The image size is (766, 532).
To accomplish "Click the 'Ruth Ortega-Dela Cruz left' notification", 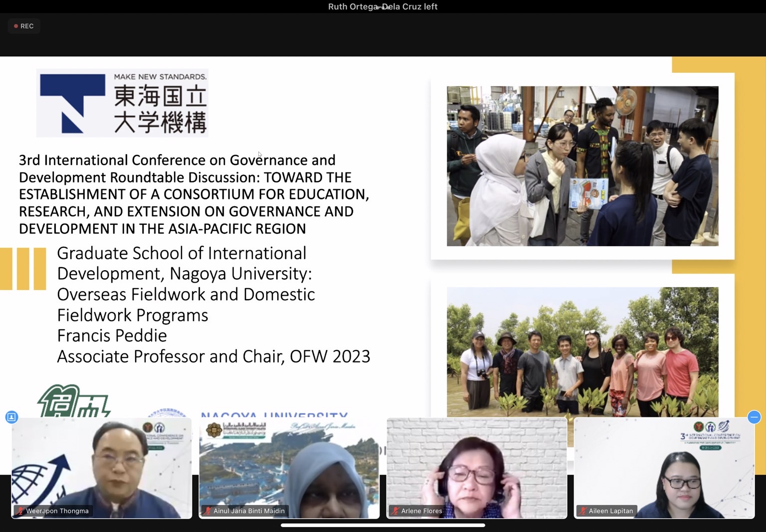I will (x=383, y=6).
